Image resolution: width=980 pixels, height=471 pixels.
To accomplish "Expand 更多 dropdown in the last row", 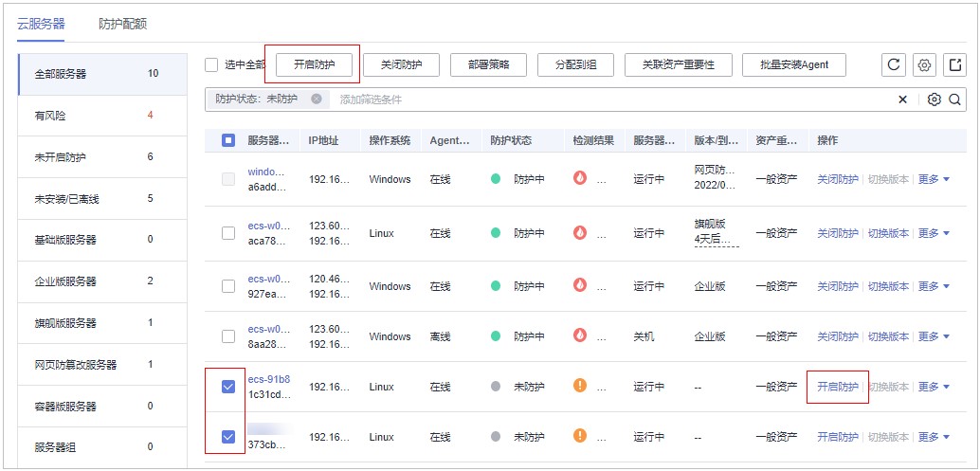I will coord(934,437).
